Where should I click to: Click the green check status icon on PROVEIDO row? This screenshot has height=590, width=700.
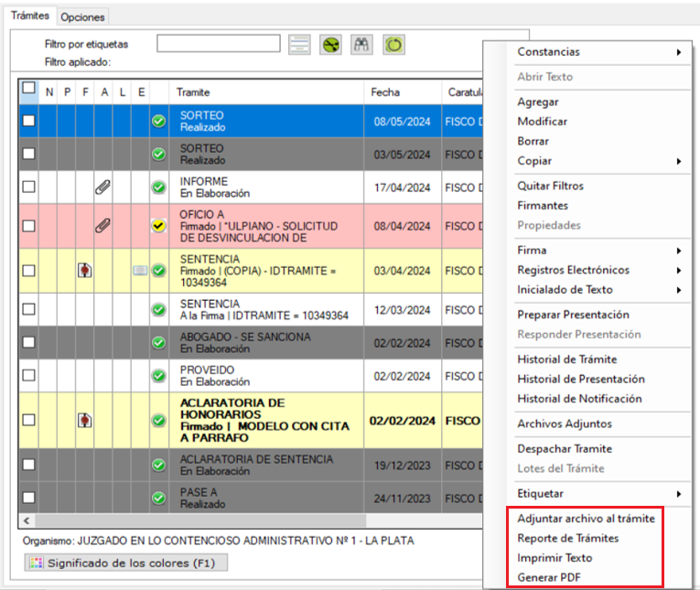pyautogui.click(x=158, y=375)
